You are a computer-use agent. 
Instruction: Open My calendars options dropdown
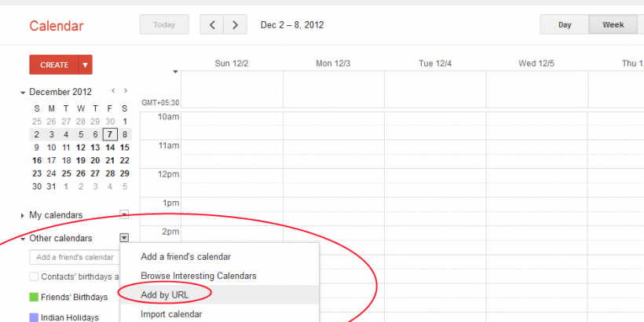click(124, 214)
